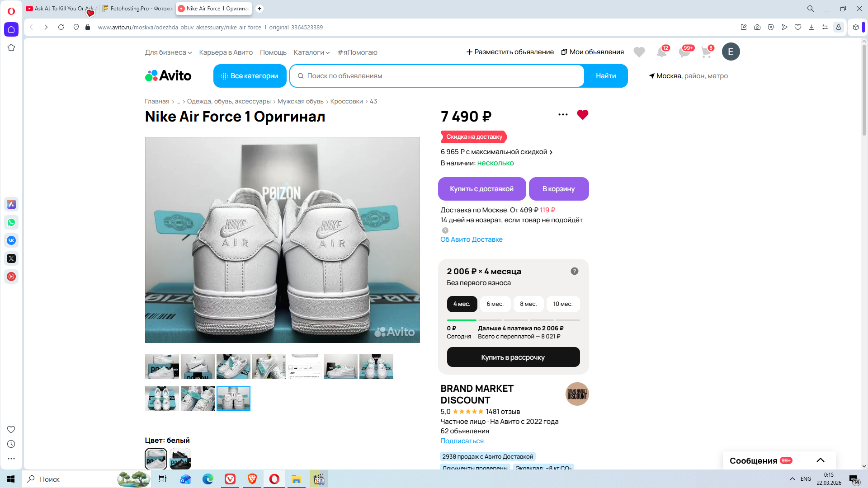868x488 pixels.
Task: Choose the black color variant swatch
Action: (180, 459)
